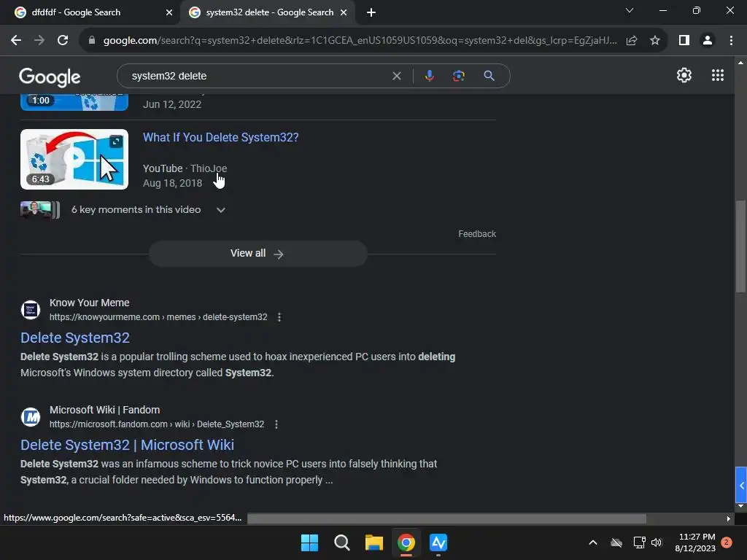
Task: Open volume control in tray
Action: click(657, 542)
